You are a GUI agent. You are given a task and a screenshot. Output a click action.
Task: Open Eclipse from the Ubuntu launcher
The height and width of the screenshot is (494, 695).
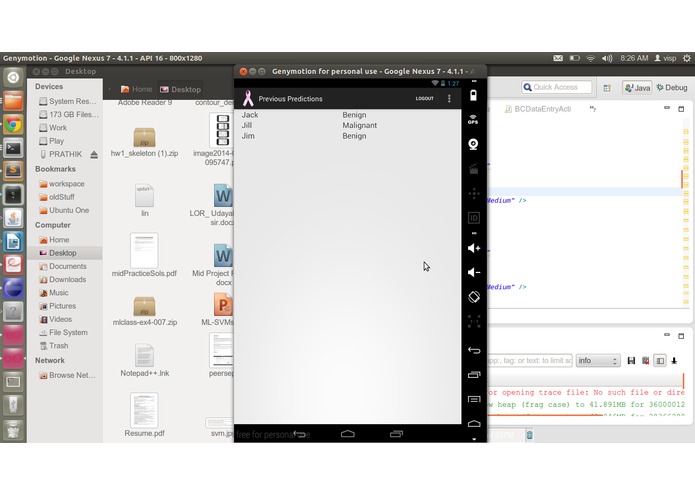tap(13, 288)
